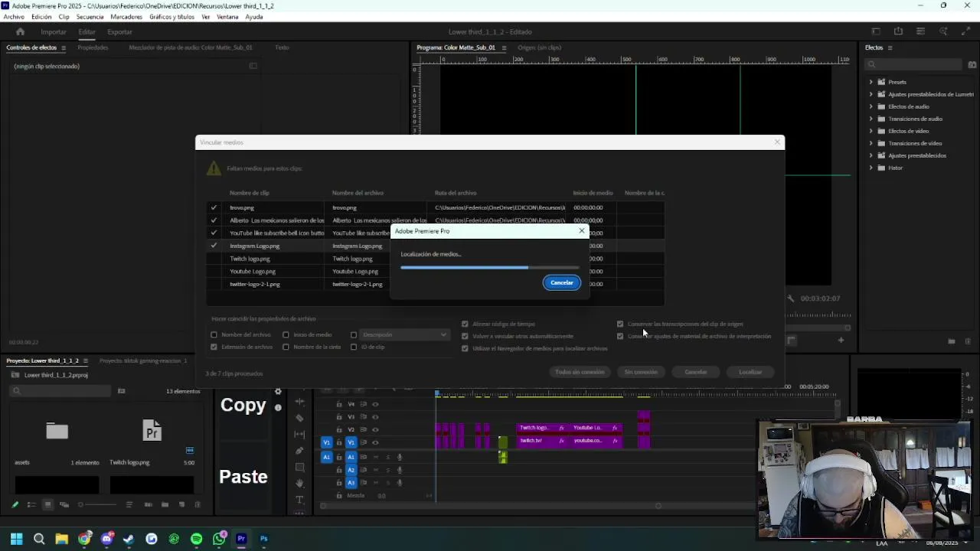Viewport: 980px width, 551px height.
Task: Open the Windows Start menu
Action: [16, 539]
